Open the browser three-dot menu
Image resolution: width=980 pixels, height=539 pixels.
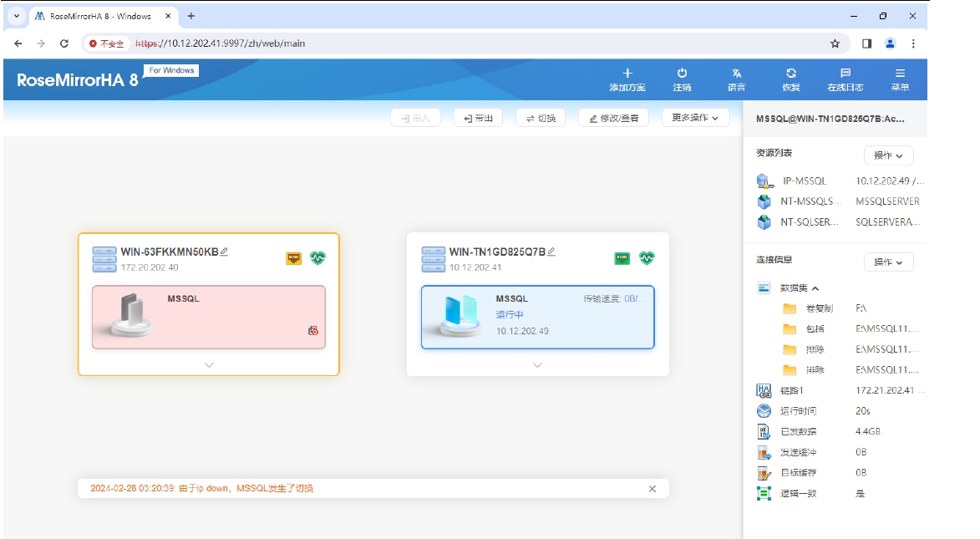pos(913,43)
